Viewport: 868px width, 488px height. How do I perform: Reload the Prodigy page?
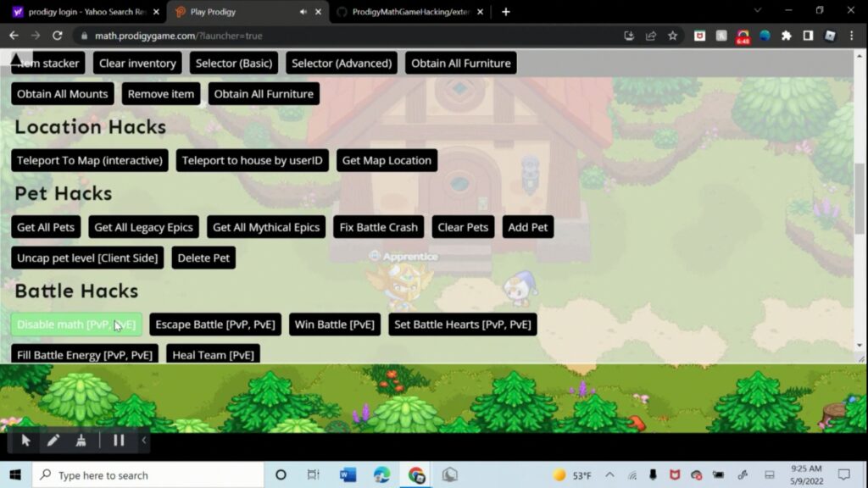[x=57, y=36]
